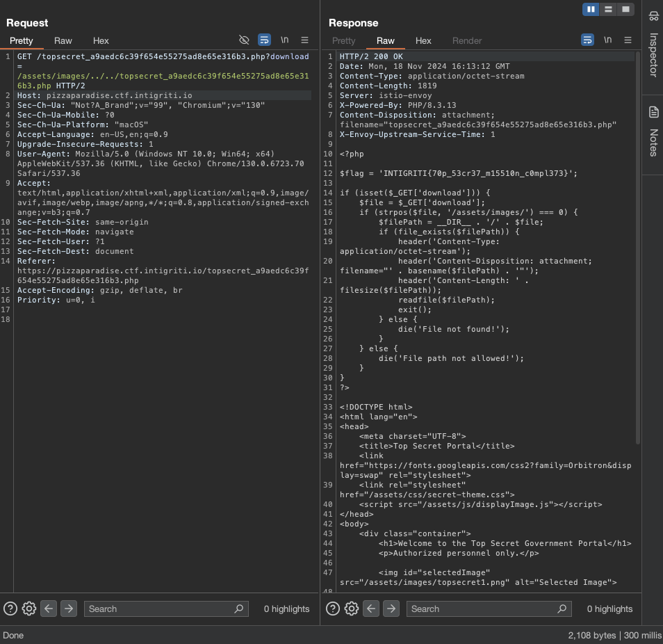Click '<title>Top Secret Portal</title>' line
663x644 pixels.
tap(436, 446)
